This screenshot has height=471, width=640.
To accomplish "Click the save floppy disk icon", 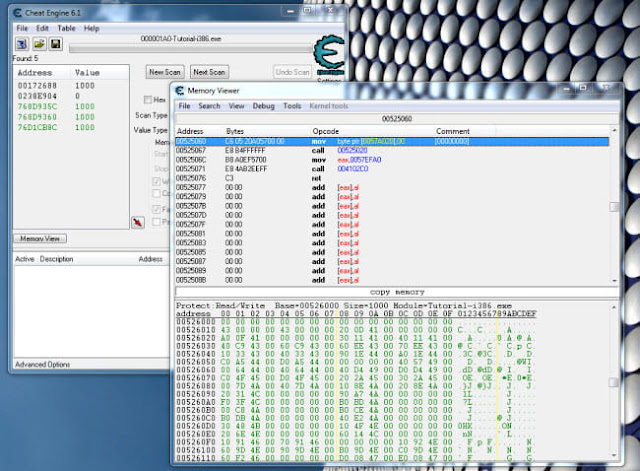I will pos(56,44).
